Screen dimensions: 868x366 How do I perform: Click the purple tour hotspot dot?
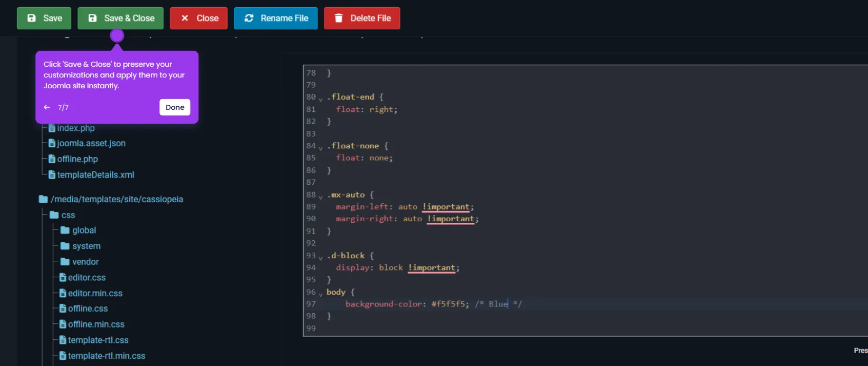(117, 35)
